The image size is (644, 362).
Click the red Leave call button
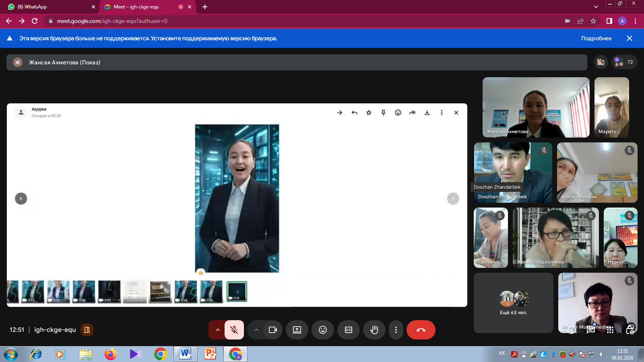click(421, 330)
